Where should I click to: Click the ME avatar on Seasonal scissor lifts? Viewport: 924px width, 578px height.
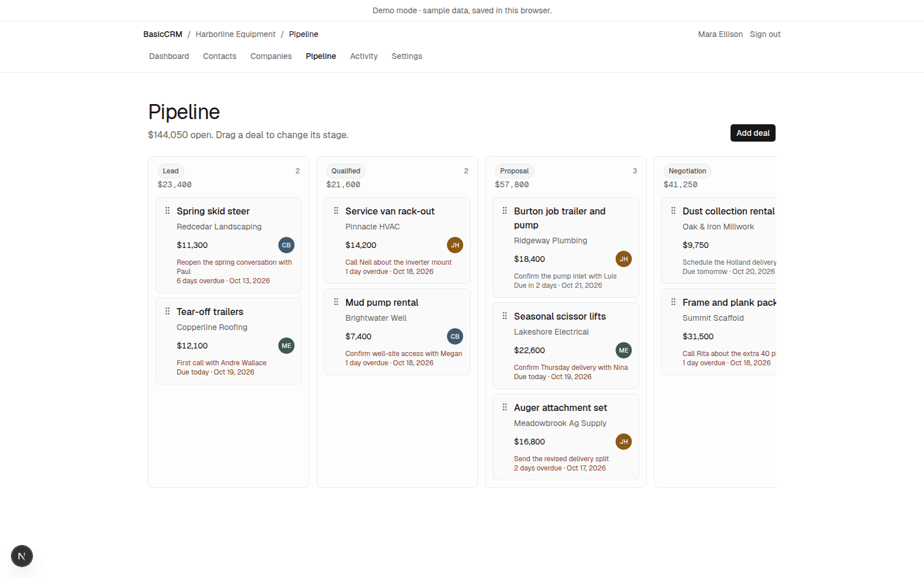(x=624, y=350)
